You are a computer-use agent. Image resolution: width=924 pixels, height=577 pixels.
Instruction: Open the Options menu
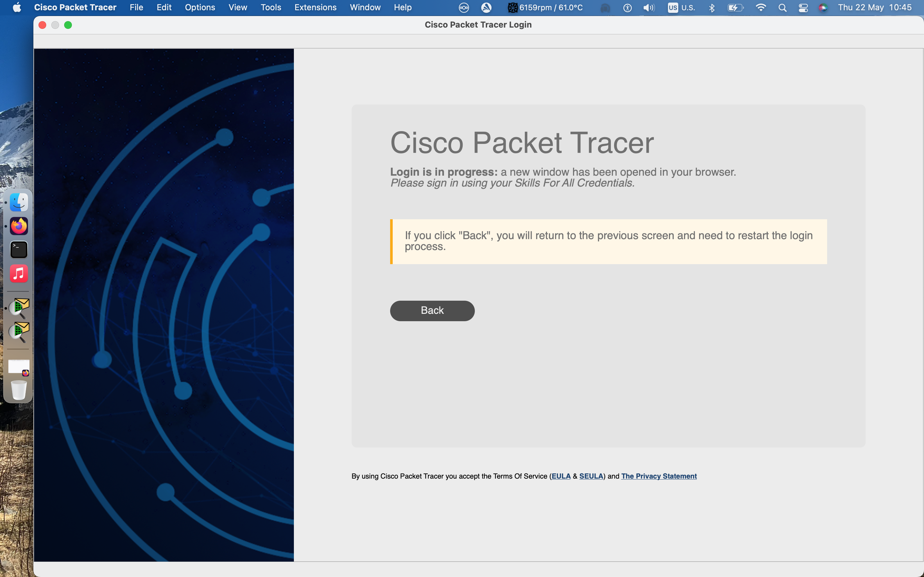tap(200, 8)
